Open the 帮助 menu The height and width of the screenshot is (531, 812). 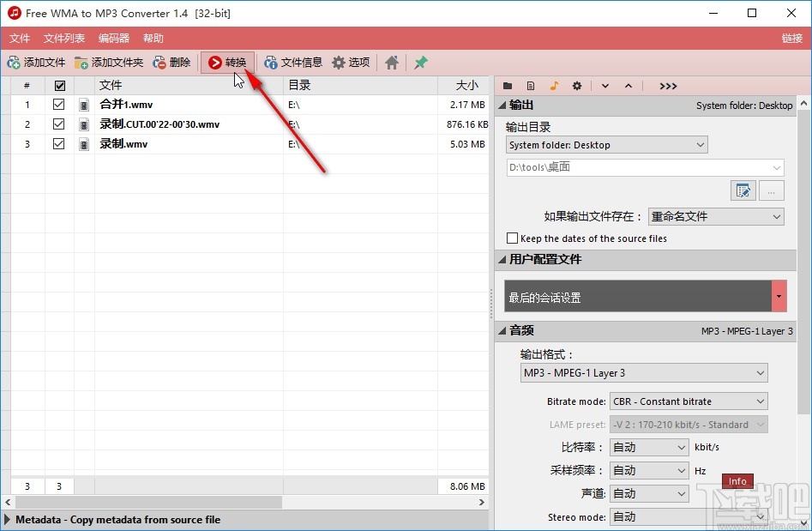151,38
